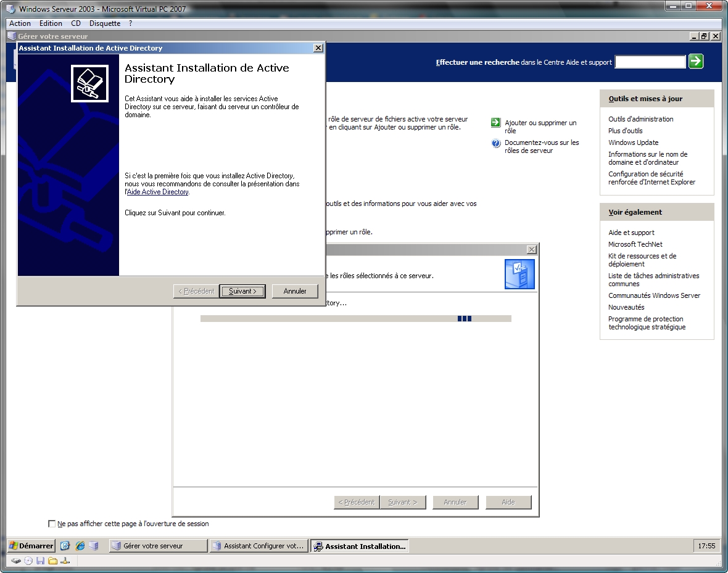Click the 17:55 taskbar clock
The height and width of the screenshot is (573, 728).
(706, 546)
